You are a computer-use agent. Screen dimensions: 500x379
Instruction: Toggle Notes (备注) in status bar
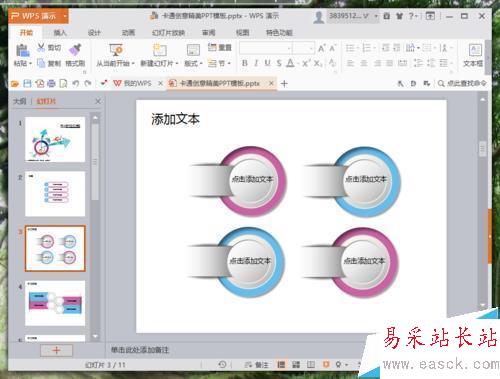(257, 365)
